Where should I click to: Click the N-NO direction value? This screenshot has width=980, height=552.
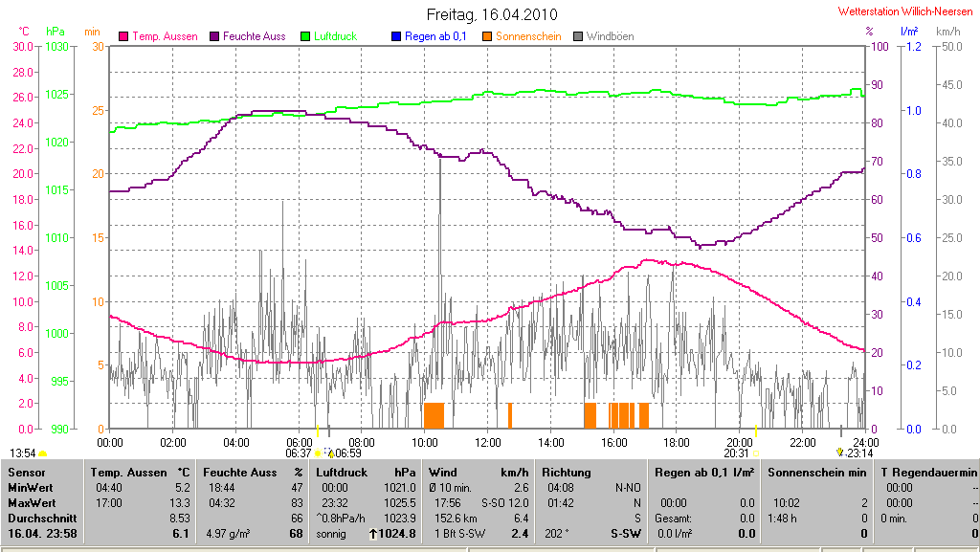628,488
